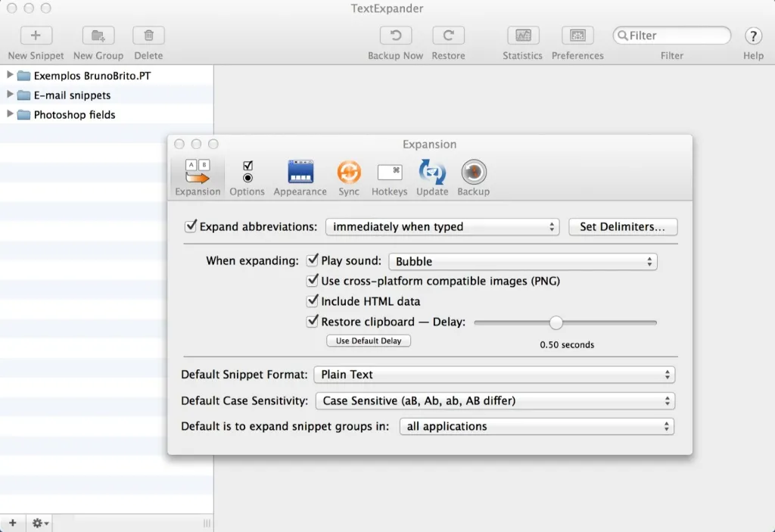This screenshot has height=532, width=775.
Task: Open the Statistics chart icon
Action: 523,36
